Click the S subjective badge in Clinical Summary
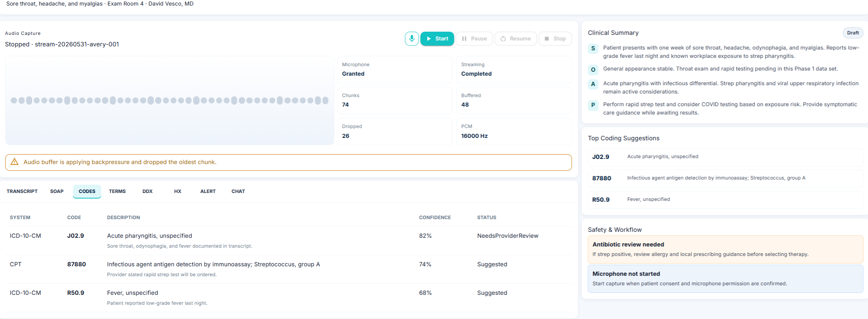868x319 pixels. point(593,48)
